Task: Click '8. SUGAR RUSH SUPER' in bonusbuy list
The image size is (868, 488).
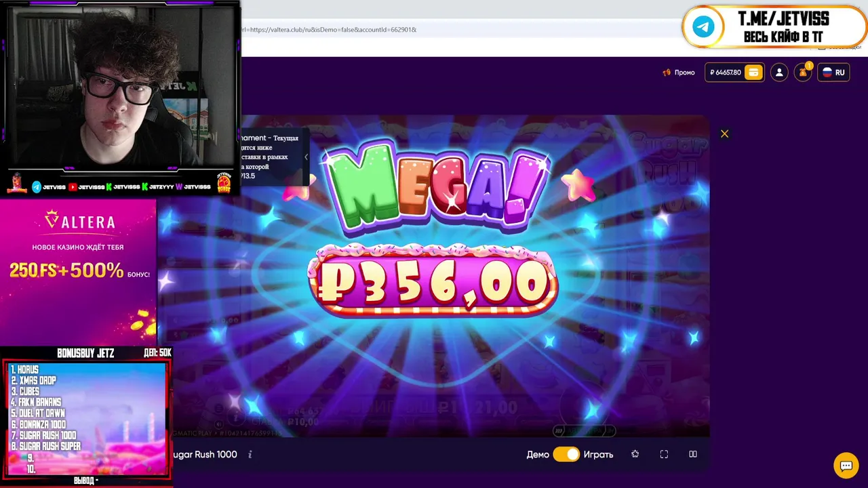Action: click(x=45, y=446)
